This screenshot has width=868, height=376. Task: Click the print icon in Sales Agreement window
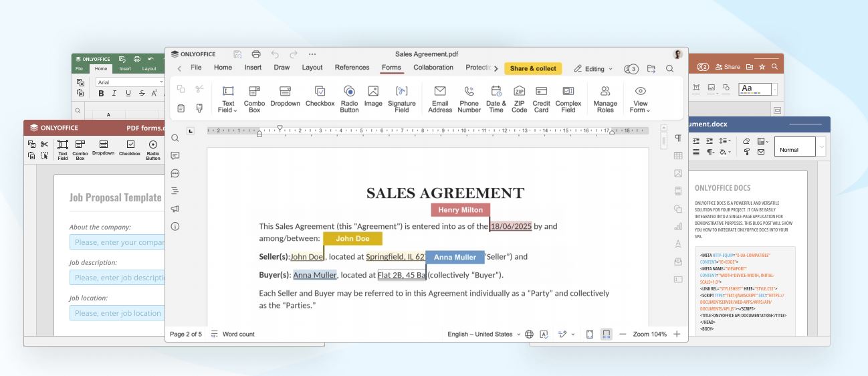(x=256, y=54)
